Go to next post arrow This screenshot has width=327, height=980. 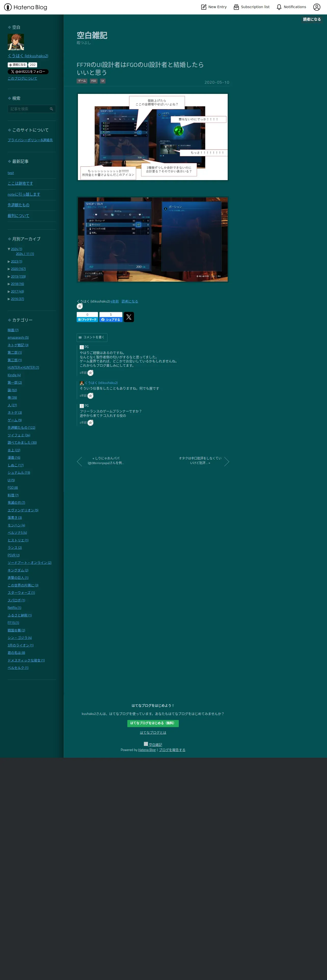[226, 462]
